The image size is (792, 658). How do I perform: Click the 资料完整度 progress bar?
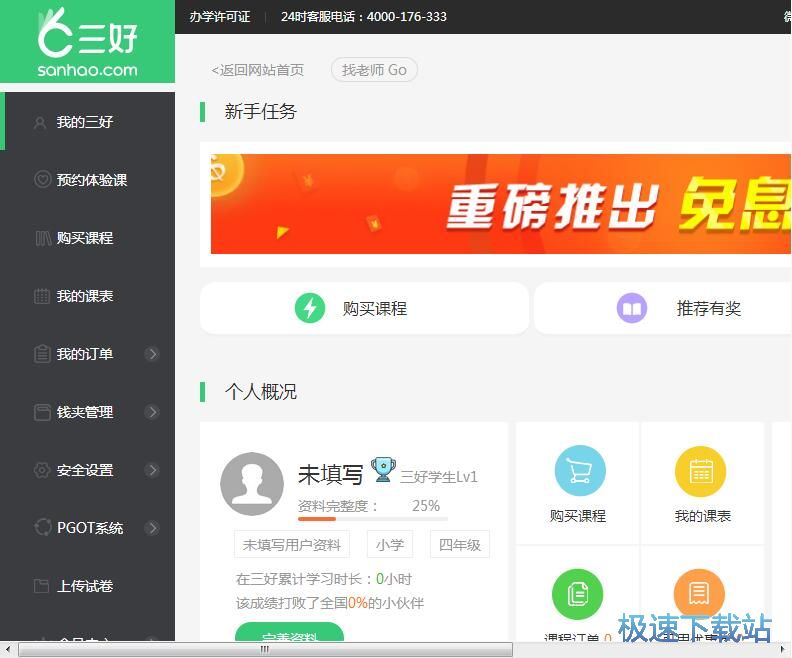pyautogui.click(x=373, y=519)
